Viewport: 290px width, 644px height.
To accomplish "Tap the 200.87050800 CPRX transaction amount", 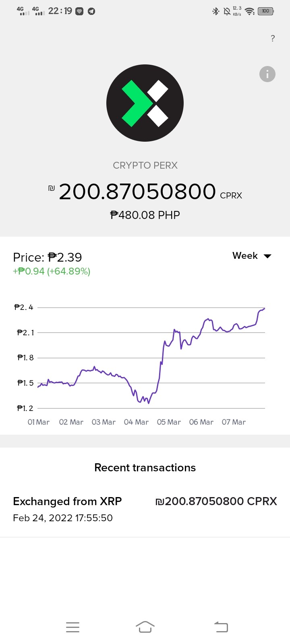I will click(216, 501).
